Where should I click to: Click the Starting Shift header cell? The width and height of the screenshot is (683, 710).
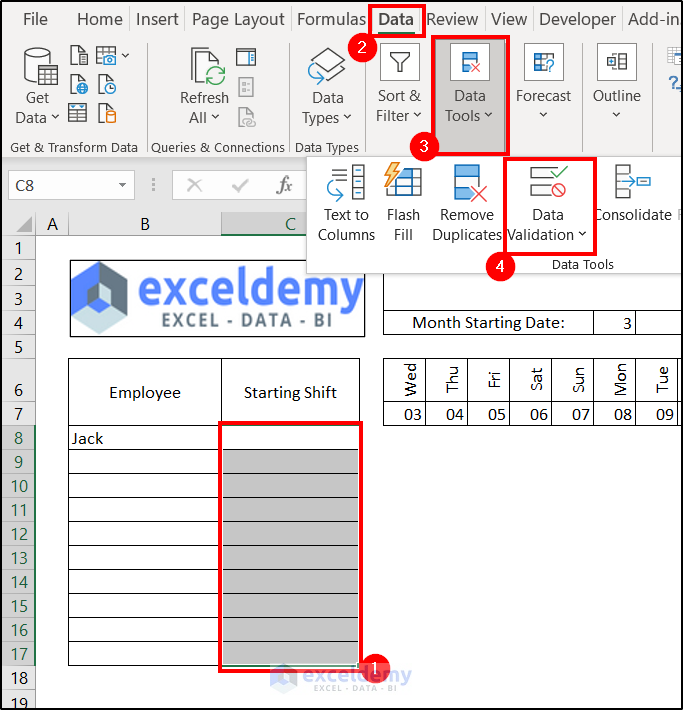[290, 392]
